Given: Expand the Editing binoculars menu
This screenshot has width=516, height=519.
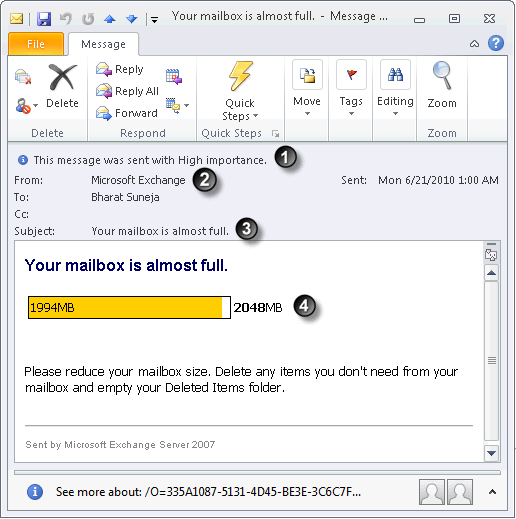Looking at the screenshot, I should 395,89.
